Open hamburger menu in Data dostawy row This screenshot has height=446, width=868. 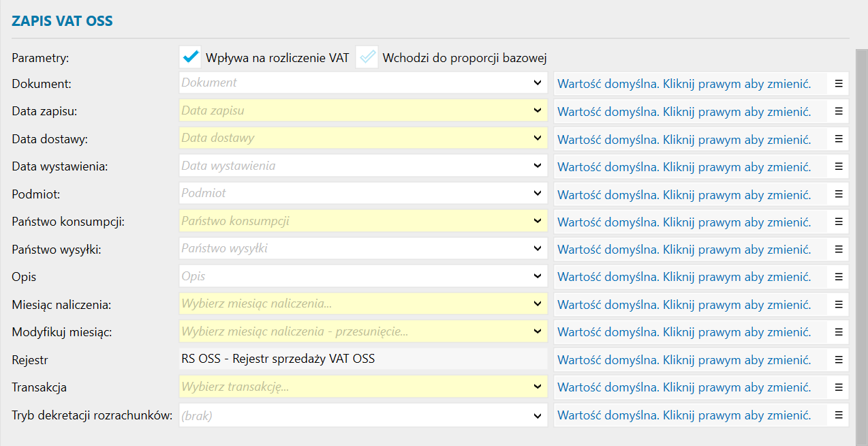[x=839, y=138]
